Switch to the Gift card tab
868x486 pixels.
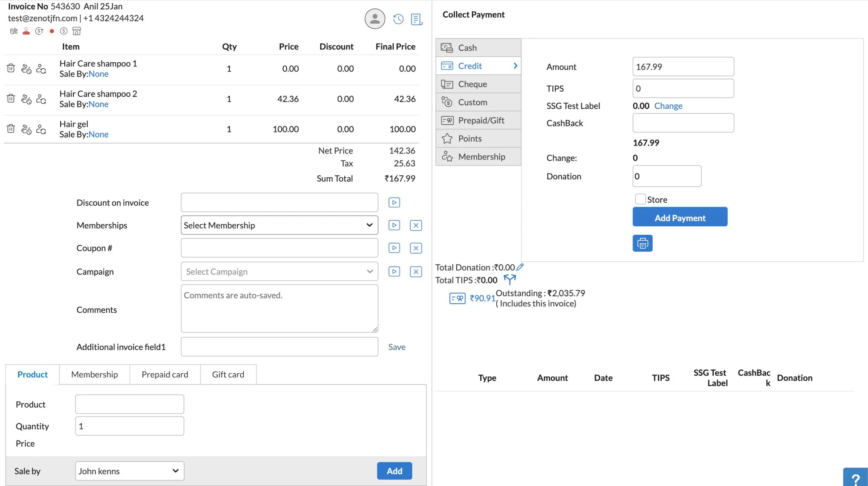point(228,374)
